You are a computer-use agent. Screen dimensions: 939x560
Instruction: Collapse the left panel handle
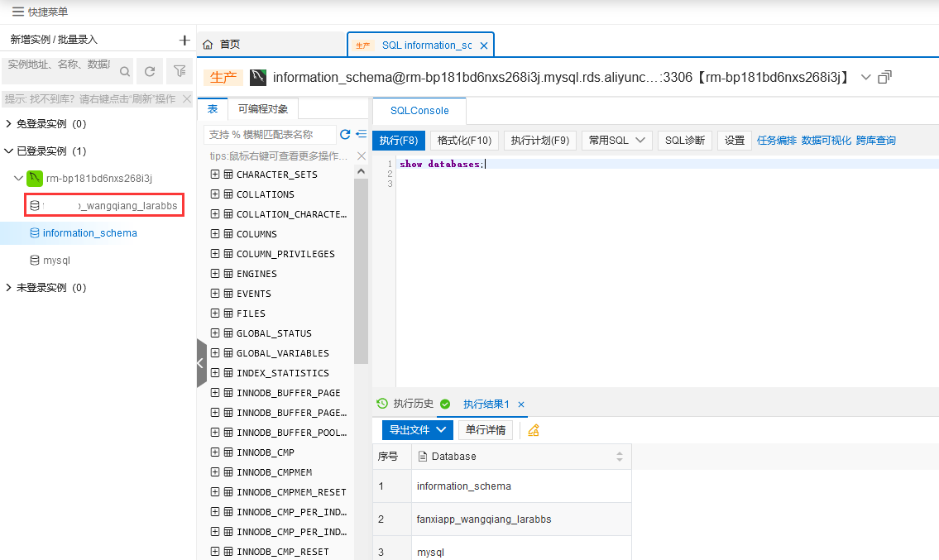(201, 363)
